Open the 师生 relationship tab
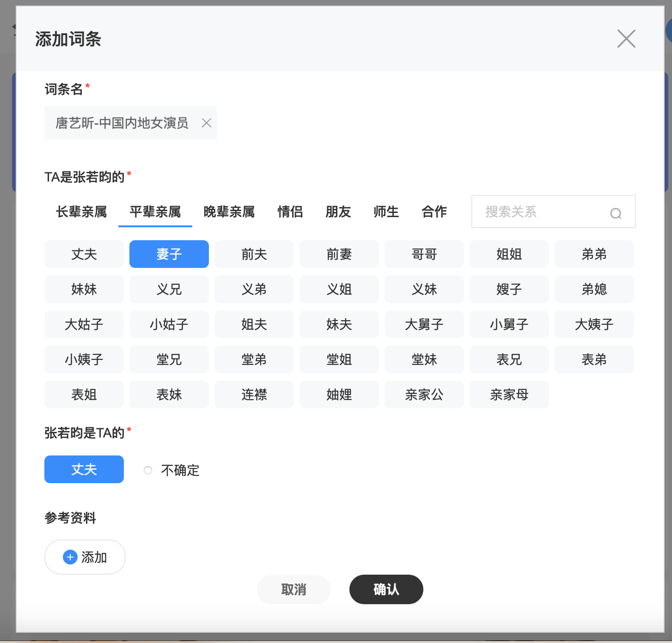Viewport: 672px width, 643px height. 386,212
